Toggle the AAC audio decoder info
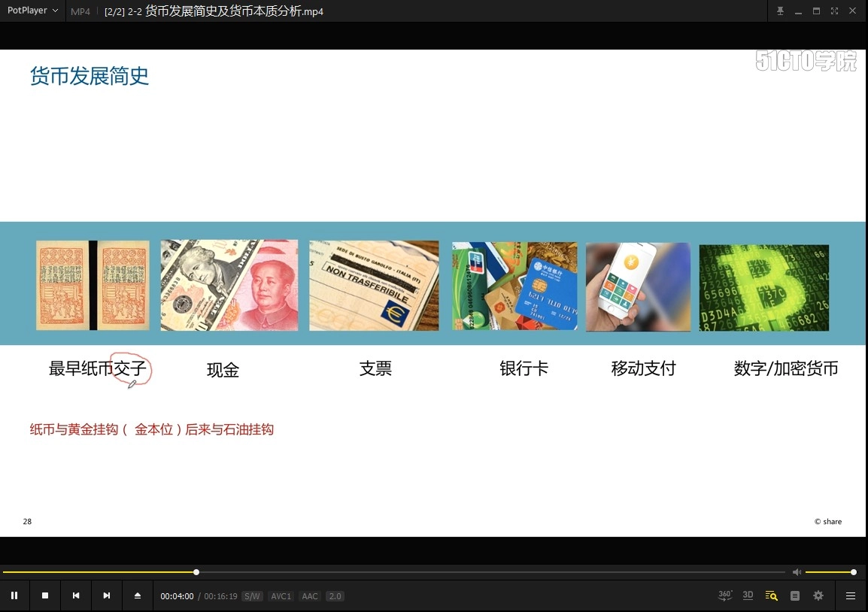Viewport: 868px width, 612px height. pos(309,595)
